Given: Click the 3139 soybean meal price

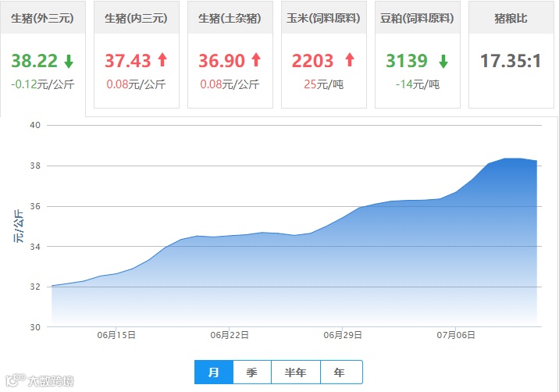Looking at the screenshot, I should tap(407, 61).
